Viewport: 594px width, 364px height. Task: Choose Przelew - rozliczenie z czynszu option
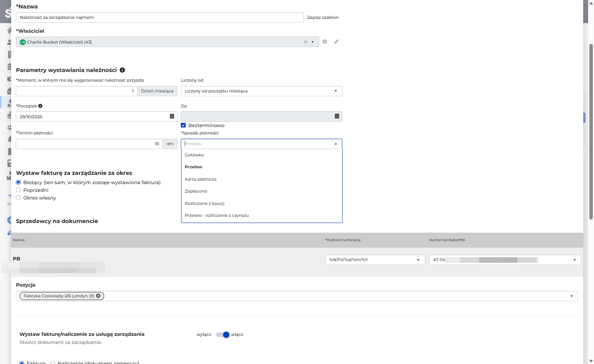(262, 215)
